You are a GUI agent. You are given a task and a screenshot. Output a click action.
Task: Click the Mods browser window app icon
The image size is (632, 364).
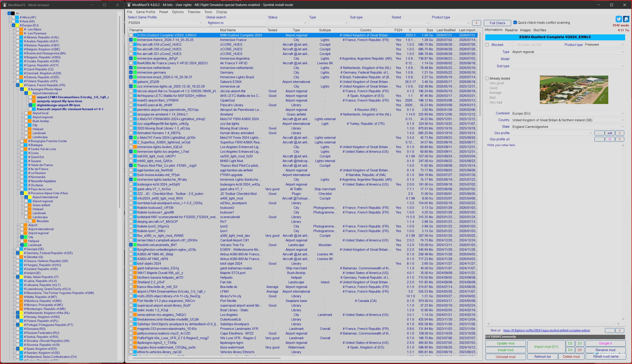point(4,5)
